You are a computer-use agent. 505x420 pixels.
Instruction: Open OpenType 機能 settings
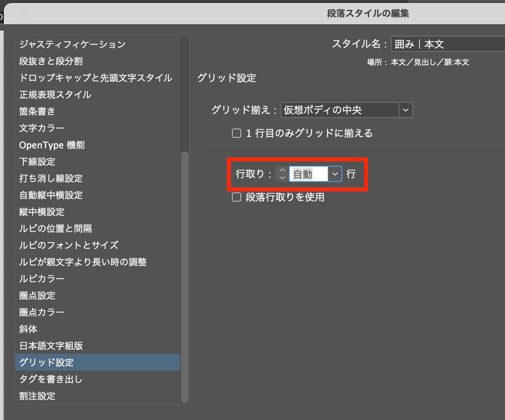[x=52, y=145]
